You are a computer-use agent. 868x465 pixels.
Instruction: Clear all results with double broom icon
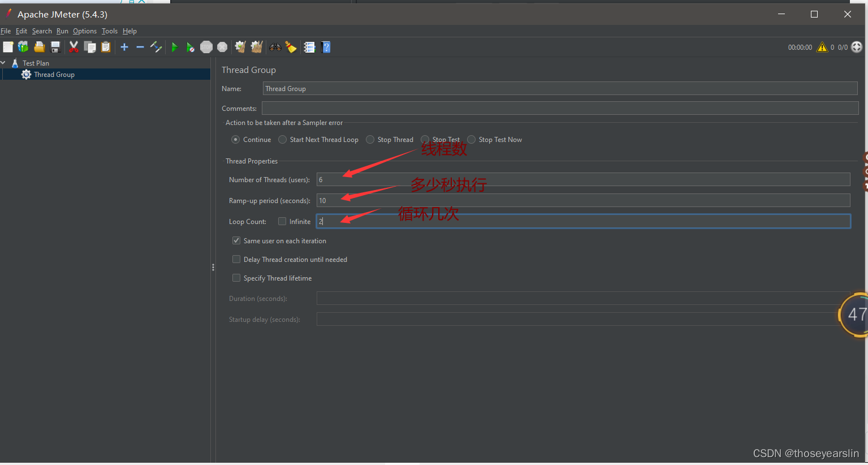(x=257, y=47)
